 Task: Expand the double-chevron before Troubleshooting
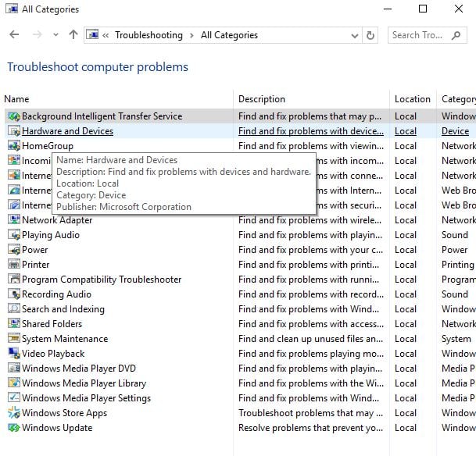click(x=106, y=35)
